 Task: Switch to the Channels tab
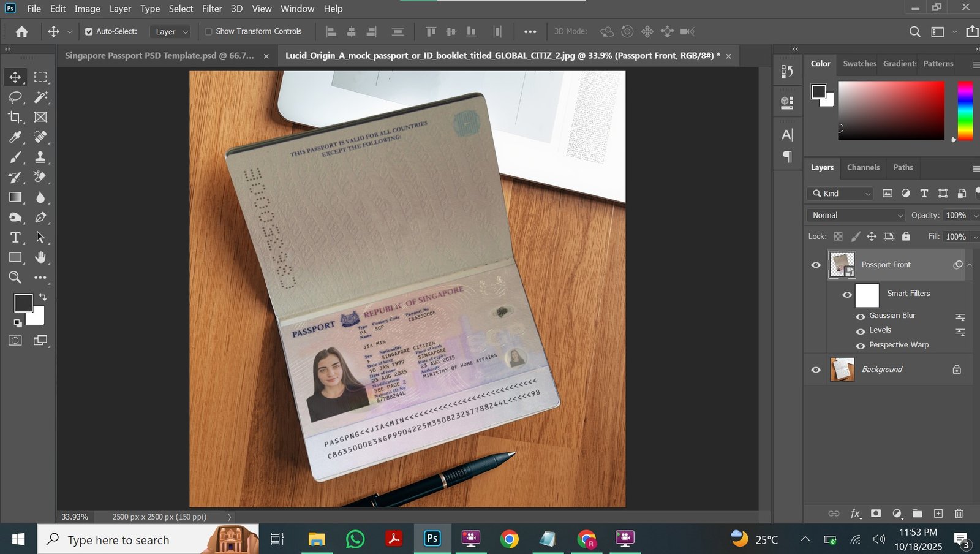(x=862, y=167)
